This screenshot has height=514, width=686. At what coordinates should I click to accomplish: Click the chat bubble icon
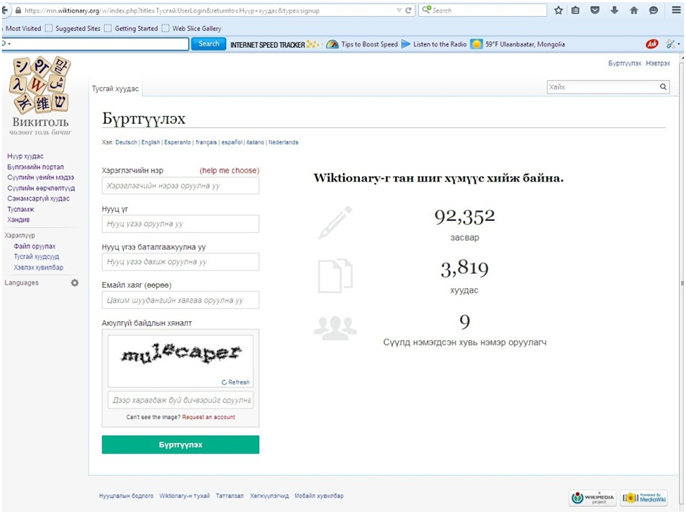point(654,10)
